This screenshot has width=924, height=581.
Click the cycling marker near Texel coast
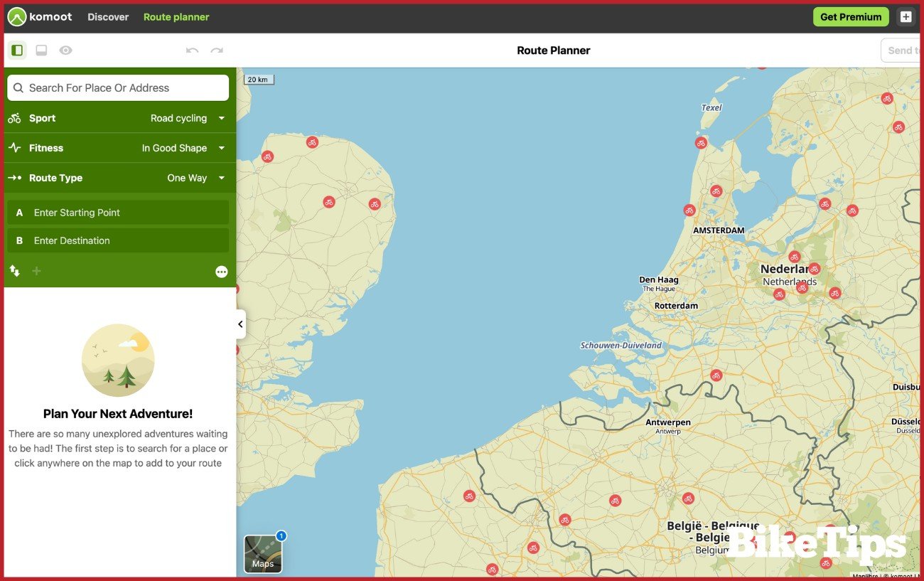pos(701,143)
